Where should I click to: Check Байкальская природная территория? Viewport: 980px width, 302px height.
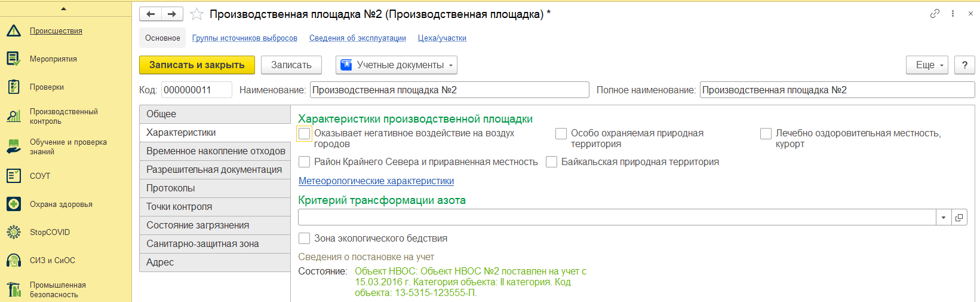click(551, 161)
